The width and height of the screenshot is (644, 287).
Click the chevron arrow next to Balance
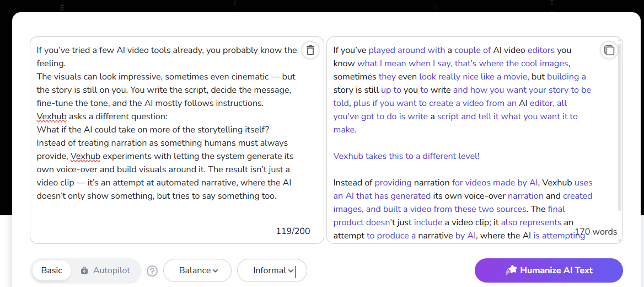215,270
